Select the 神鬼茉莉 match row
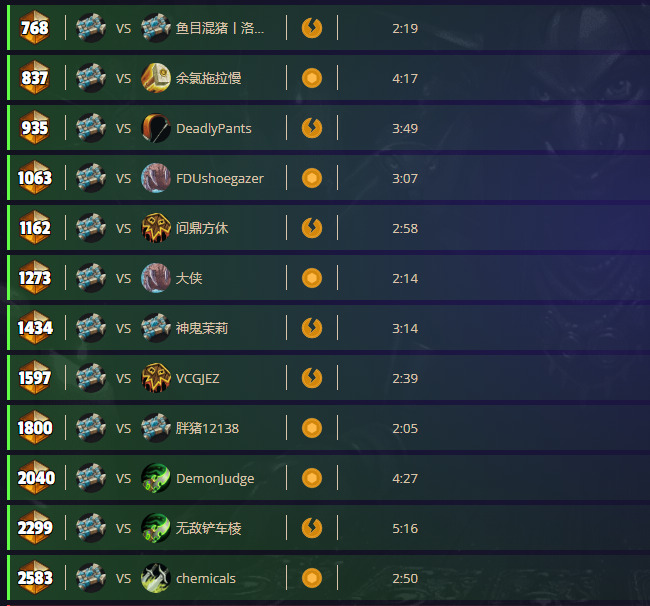This screenshot has height=606, width=650. (328, 328)
